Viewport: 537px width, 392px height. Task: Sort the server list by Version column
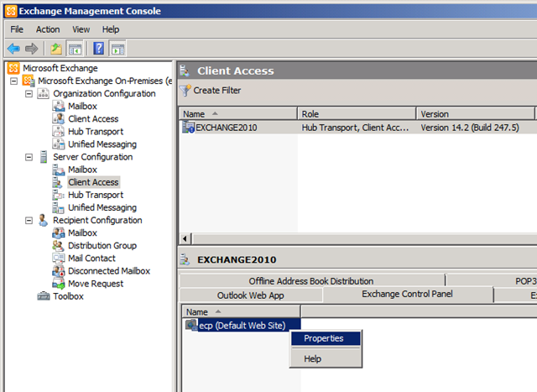[x=476, y=114]
